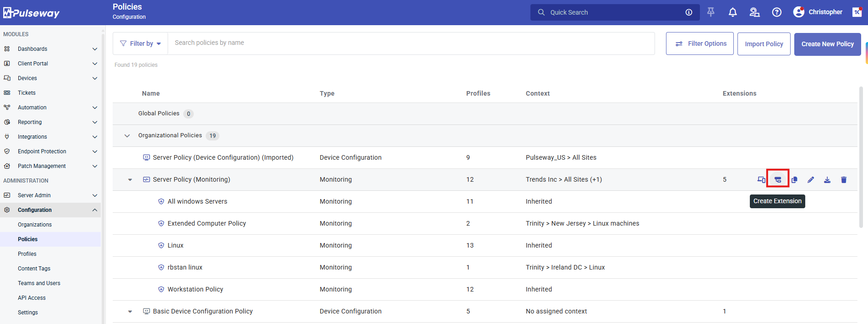868x324 pixels.
Task: Click the pin icon in header
Action: [x=711, y=12]
